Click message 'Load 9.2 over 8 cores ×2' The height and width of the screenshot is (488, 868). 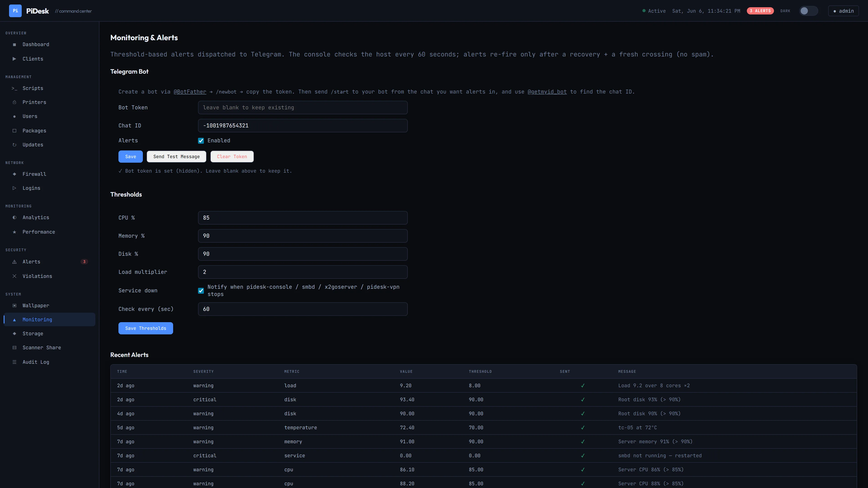654,386
